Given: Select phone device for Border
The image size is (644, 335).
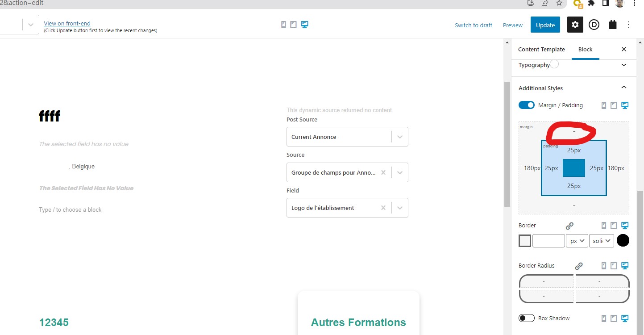Looking at the screenshot, I should click(x=604, y=226).
